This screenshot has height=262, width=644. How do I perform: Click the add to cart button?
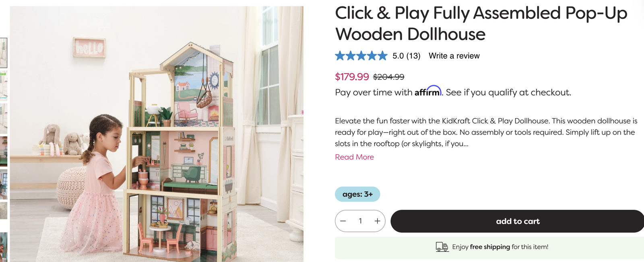point(518,221)
